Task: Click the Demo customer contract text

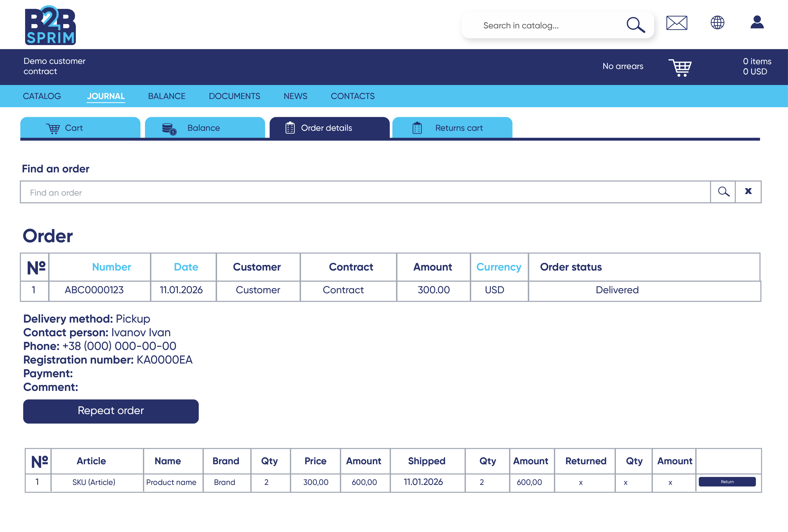Action: click(x=54, y=66)
